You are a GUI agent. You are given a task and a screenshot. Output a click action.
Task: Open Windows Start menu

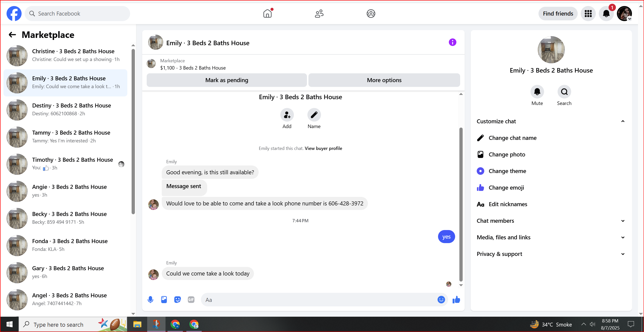pyautogui.click(x=9, y=324)
